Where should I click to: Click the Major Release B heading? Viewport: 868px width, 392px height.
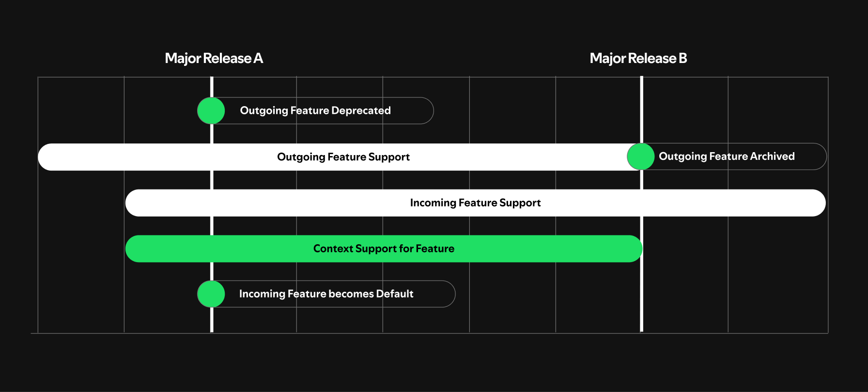click(638, 59)
